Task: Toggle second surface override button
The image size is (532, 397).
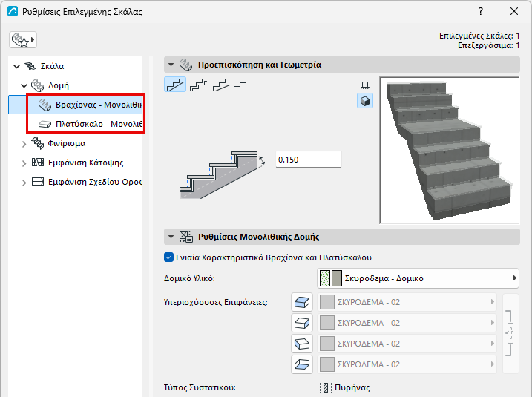Action: coord(302,323)
